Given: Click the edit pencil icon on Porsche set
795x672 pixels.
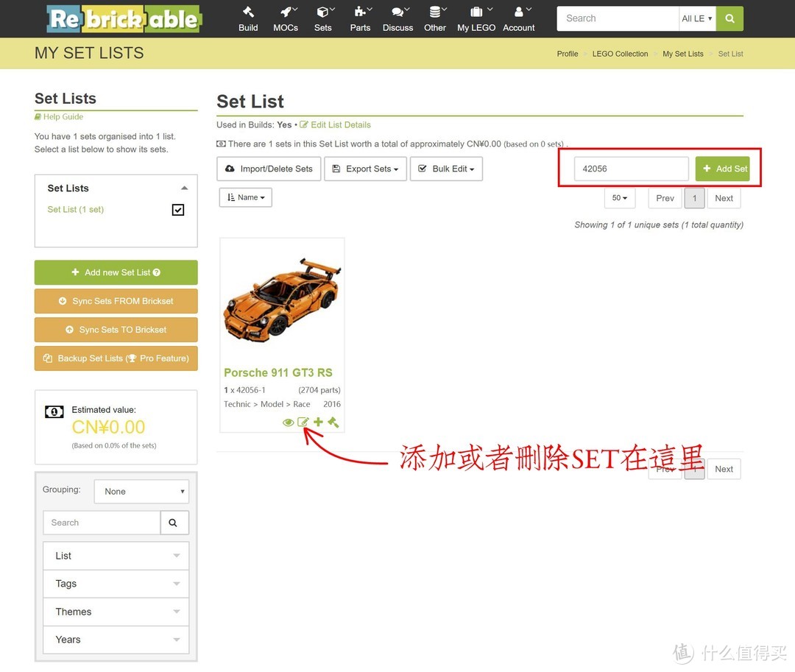Looking at the screenshot, I should [303, 422].
